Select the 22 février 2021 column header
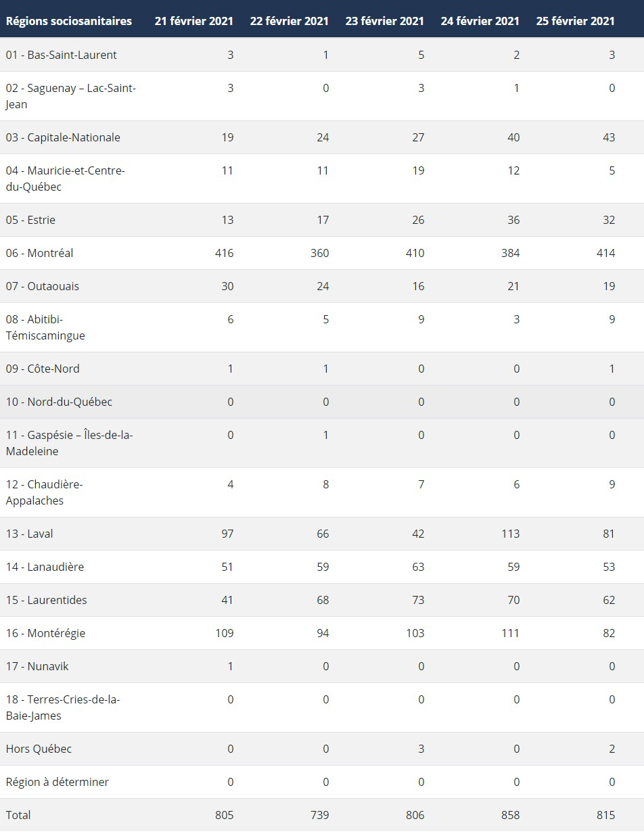This screenshot has height=838, width=644. (x=290, y=21)
